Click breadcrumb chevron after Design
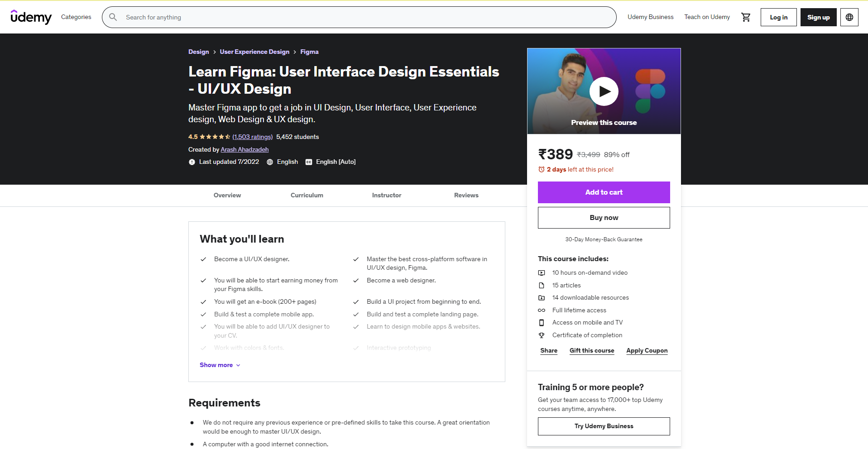The height and width of the screenshot is (449, 868). point(215,52)
